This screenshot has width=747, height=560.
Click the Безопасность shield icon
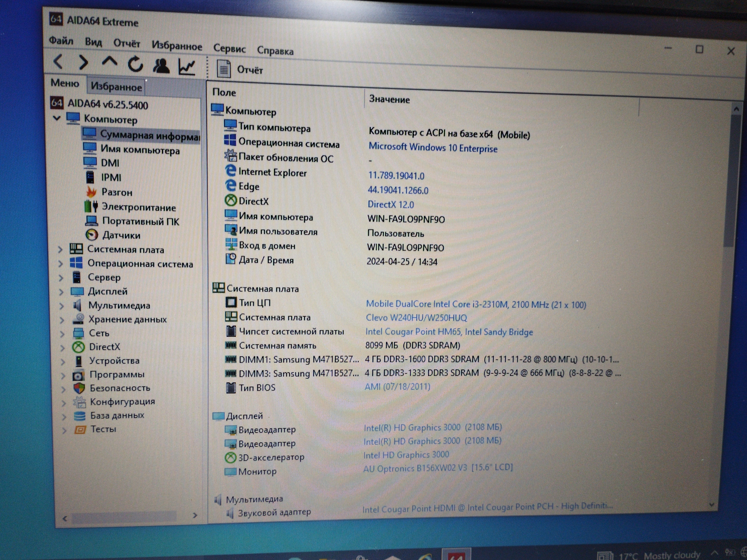tap(79, 388)
